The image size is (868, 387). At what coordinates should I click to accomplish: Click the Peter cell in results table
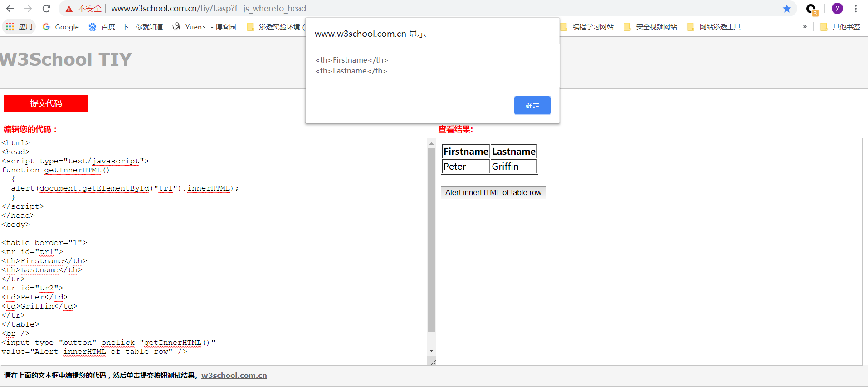pos(466,167)
